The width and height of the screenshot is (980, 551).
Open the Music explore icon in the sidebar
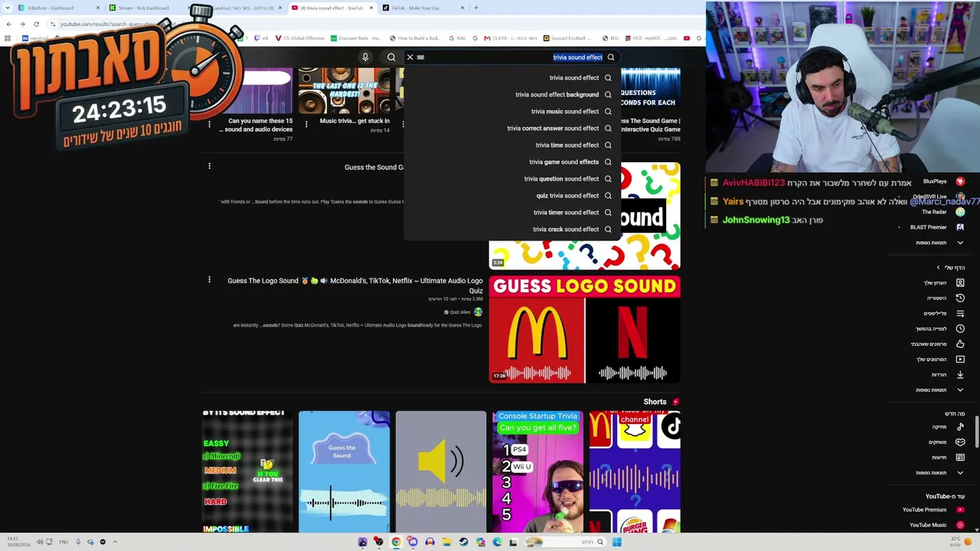[960, 427]
